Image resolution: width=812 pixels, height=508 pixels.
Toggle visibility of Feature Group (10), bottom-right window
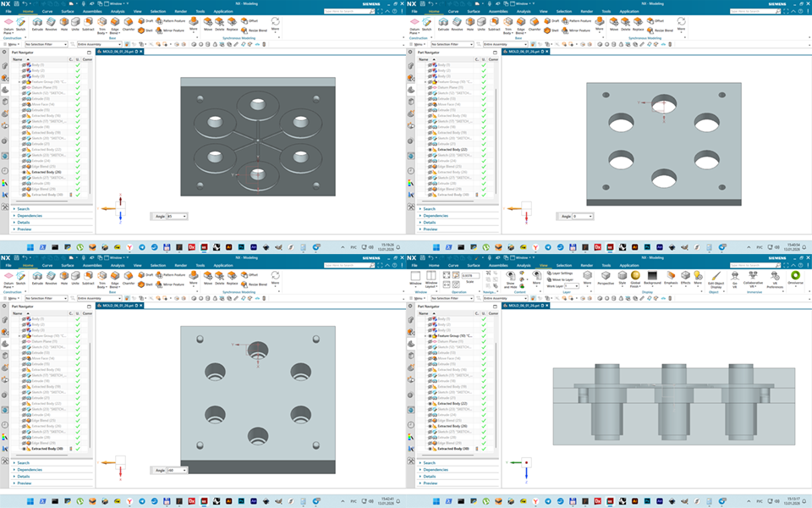(430, 336)
